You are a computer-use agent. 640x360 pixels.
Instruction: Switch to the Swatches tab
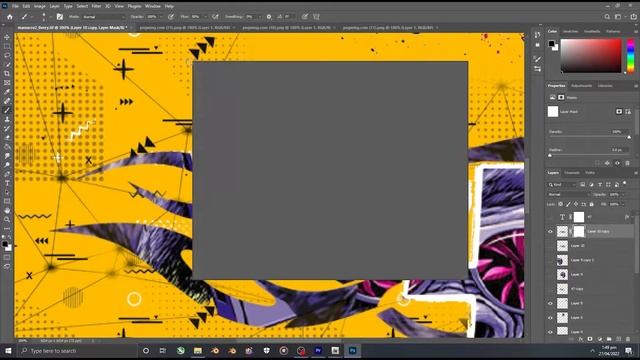pyautogui.click(x=571, y=31)
